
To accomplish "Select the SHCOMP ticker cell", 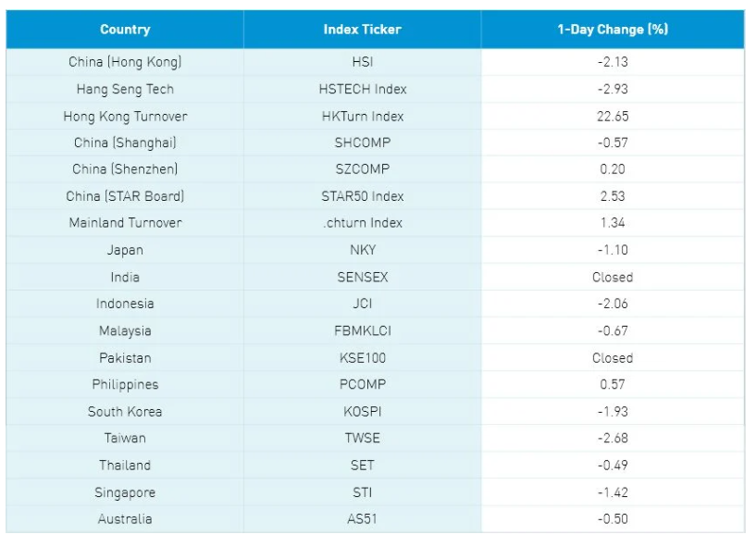I will (363, 143).
